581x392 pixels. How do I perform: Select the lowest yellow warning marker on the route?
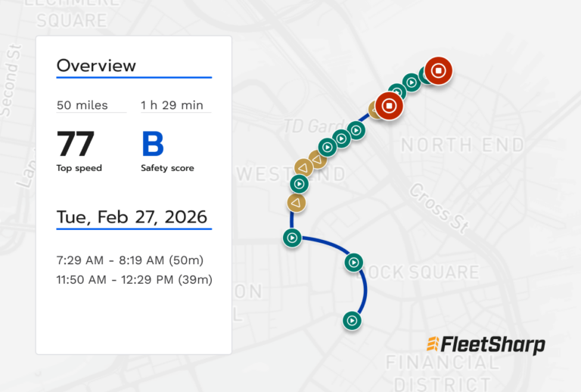pos(297,203)
